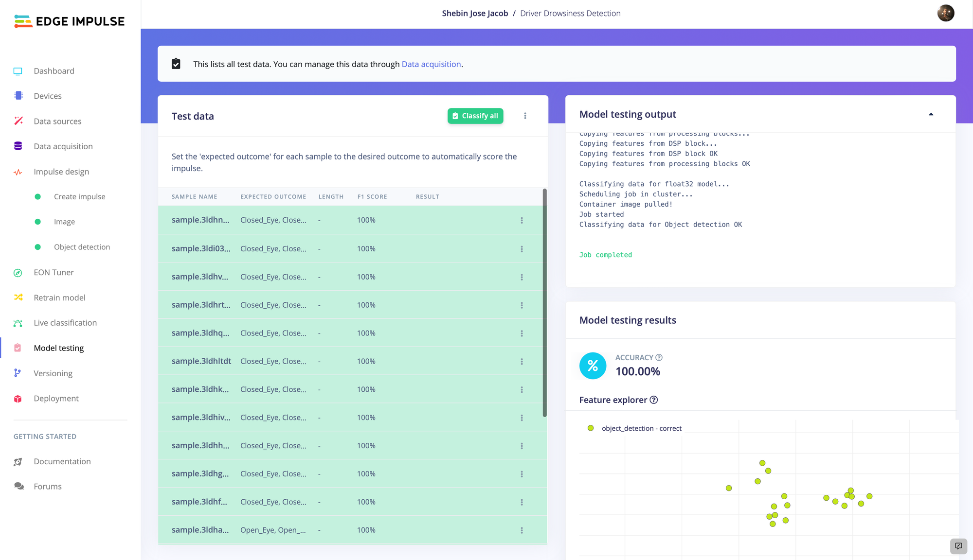Open Accuracy help question-mark icon

click(x=659, y=357)
